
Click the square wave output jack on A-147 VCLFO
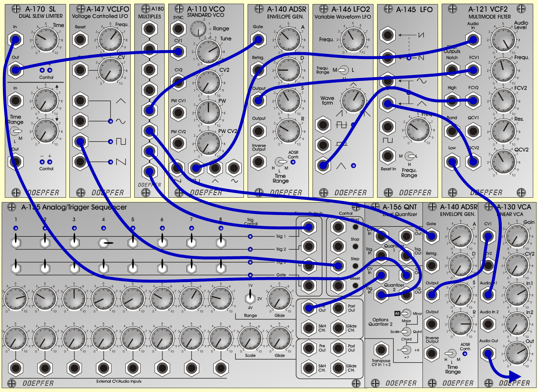pos(80,141)
